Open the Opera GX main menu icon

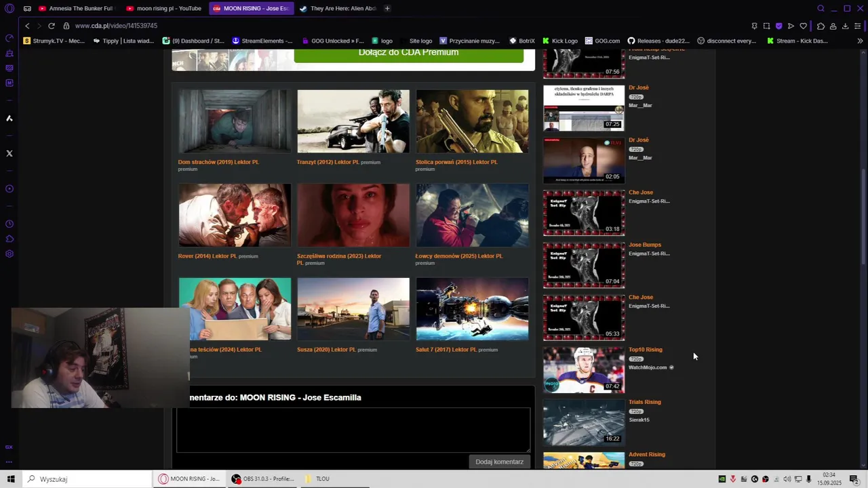(x=9, y=8)
